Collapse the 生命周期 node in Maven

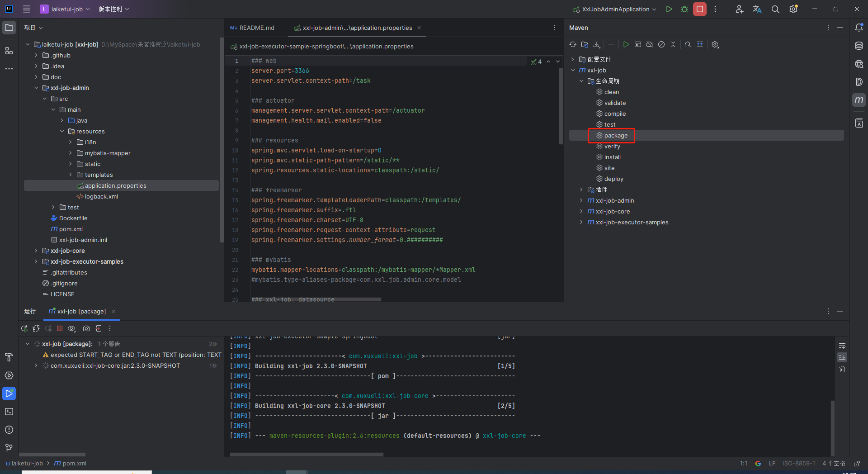tap(581, 81)
